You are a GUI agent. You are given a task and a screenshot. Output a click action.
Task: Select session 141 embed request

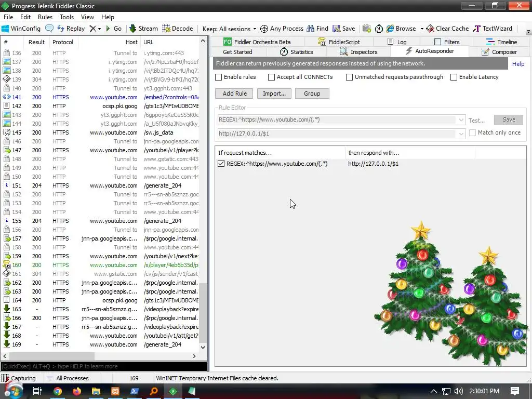pos(100,97)
